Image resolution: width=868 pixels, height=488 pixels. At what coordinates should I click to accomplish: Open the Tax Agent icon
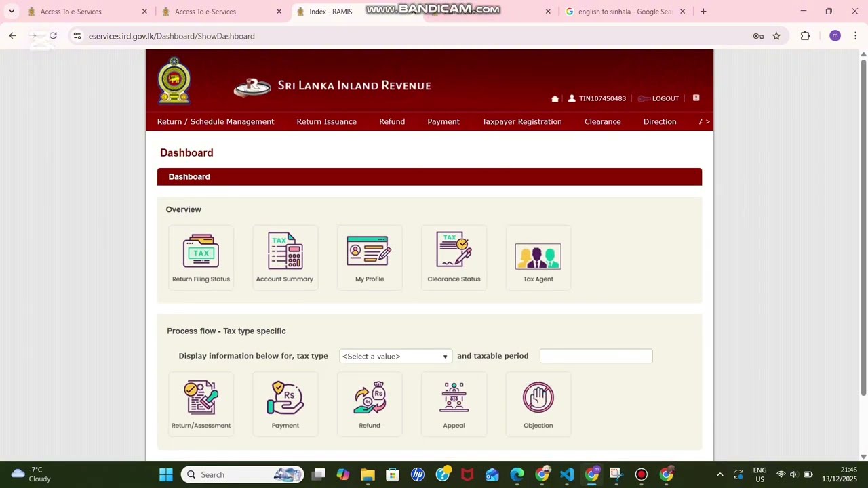[538, 258]
